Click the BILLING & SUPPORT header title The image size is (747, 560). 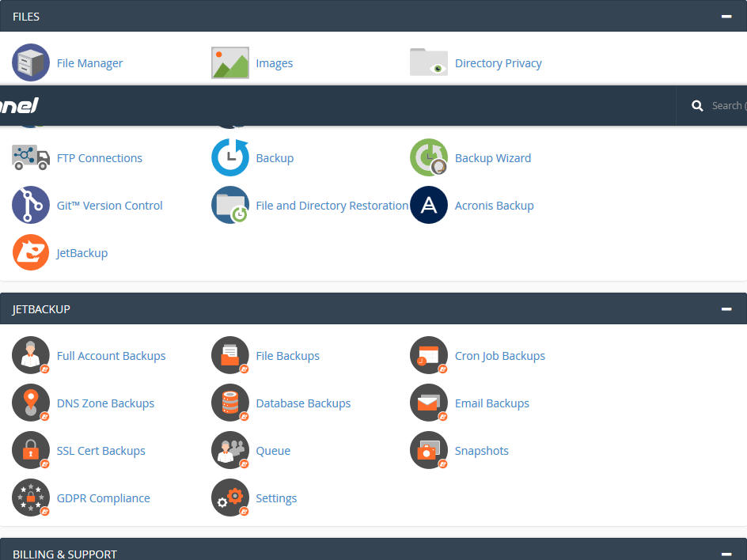coord(65,554)
